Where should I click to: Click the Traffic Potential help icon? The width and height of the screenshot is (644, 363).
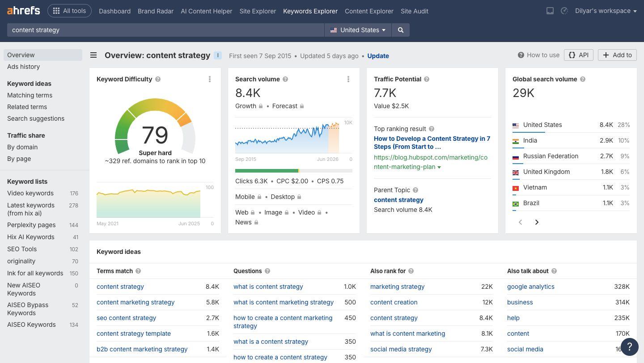click(426, 79)
